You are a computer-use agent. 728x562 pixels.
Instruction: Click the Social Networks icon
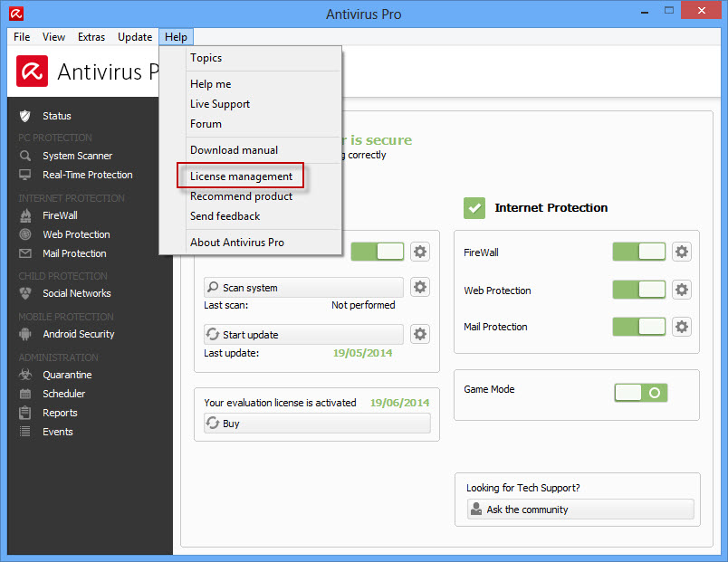pyautogui.click(x=25, y=293)
